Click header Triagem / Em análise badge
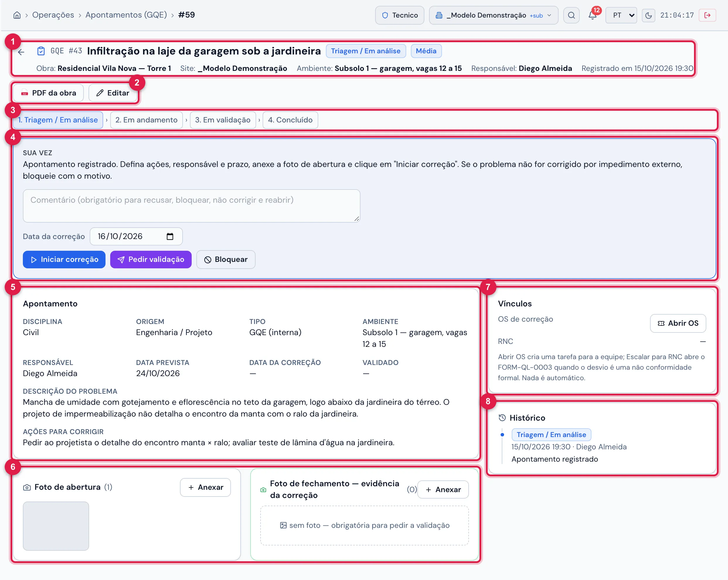 [x=366, y=51]
